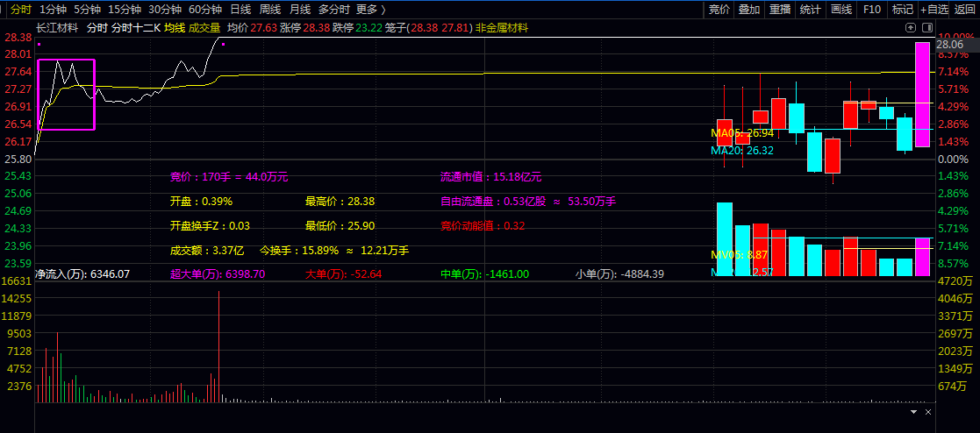
Task: Click the 净流入(万): 6346.07 value
Action: pyautogui.click(x=82, y=273)
